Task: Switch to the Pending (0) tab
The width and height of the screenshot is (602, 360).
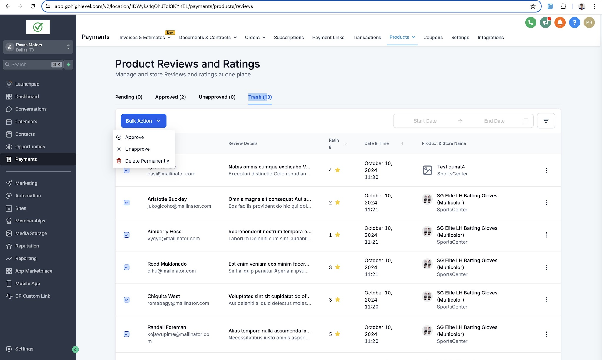Action: [x=129, y=97]
